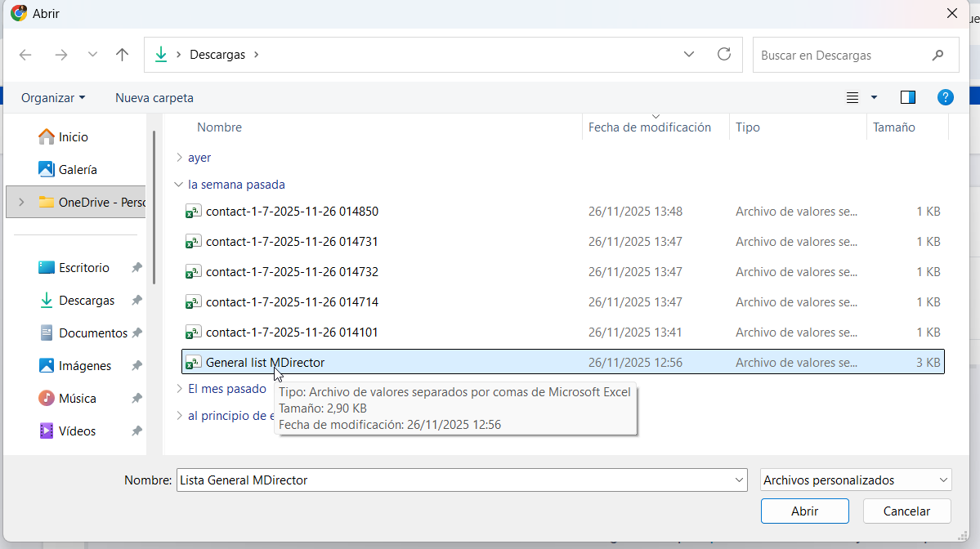The width and height of the screenshot is (980, 549).
Task: Click the Abrir button
Action: pyautogui.click(x=804, y=511)
